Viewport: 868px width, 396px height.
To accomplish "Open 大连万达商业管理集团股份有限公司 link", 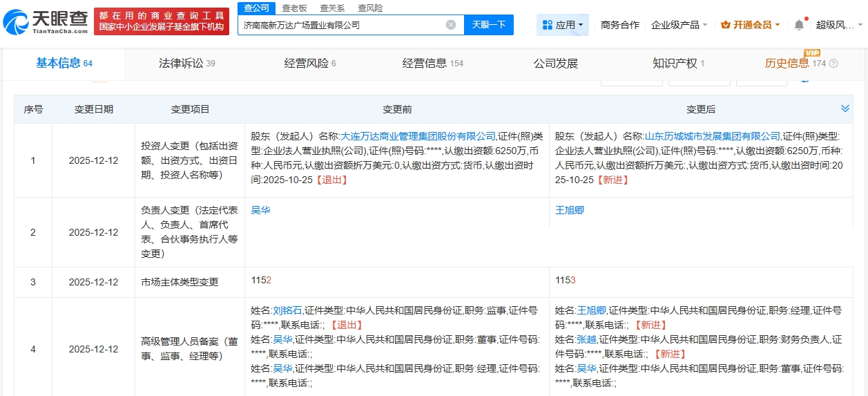I will (418, 136).
